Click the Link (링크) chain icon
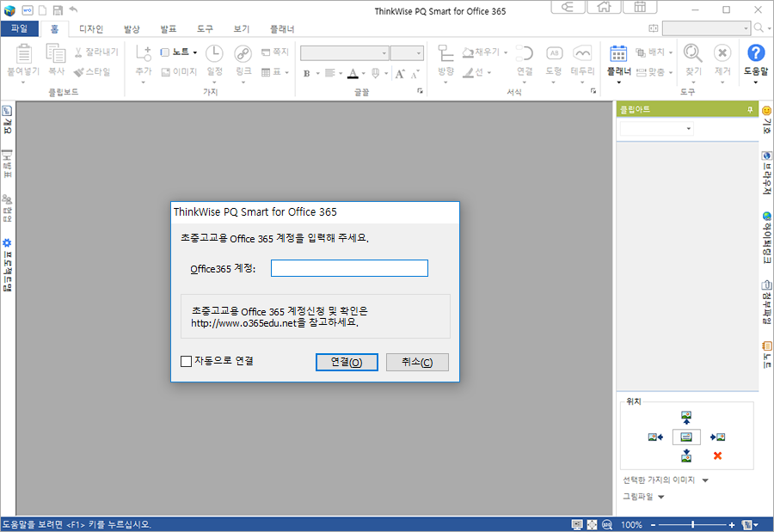This screenshot has width=774, height=532. (x=243, y=53)
